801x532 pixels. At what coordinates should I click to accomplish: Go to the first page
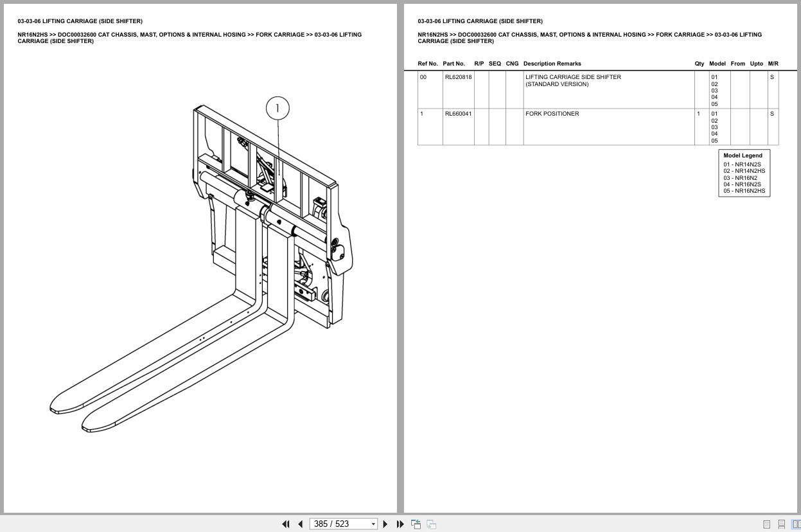(x=286, y=524)
